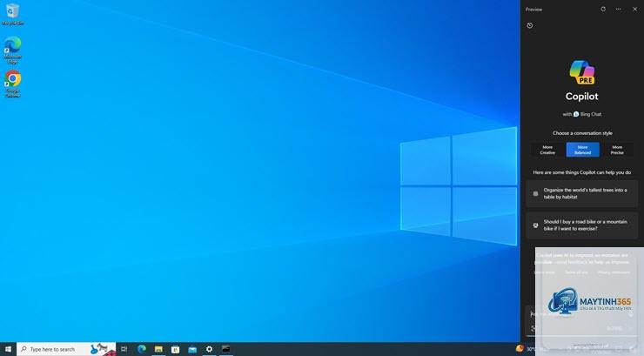Close the Copilot sidebar
Screen dimensions: 644x356
[x=634, y=9]
